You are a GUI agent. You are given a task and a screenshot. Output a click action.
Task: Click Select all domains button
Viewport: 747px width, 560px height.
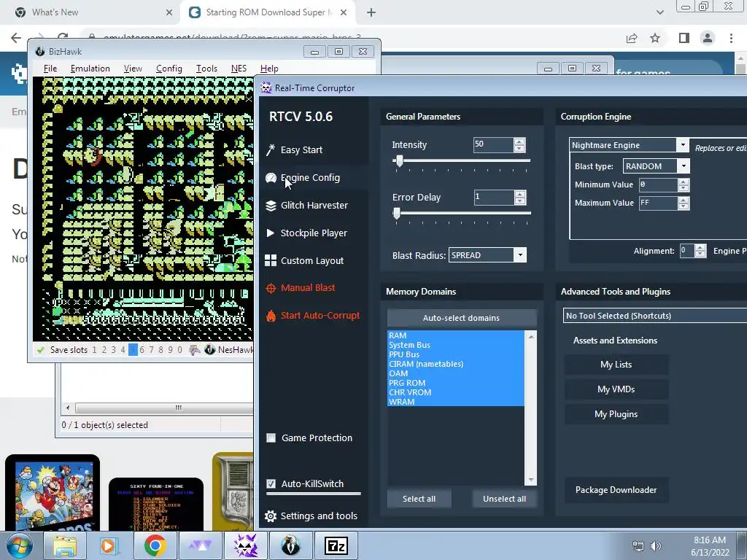click(419, 499)
